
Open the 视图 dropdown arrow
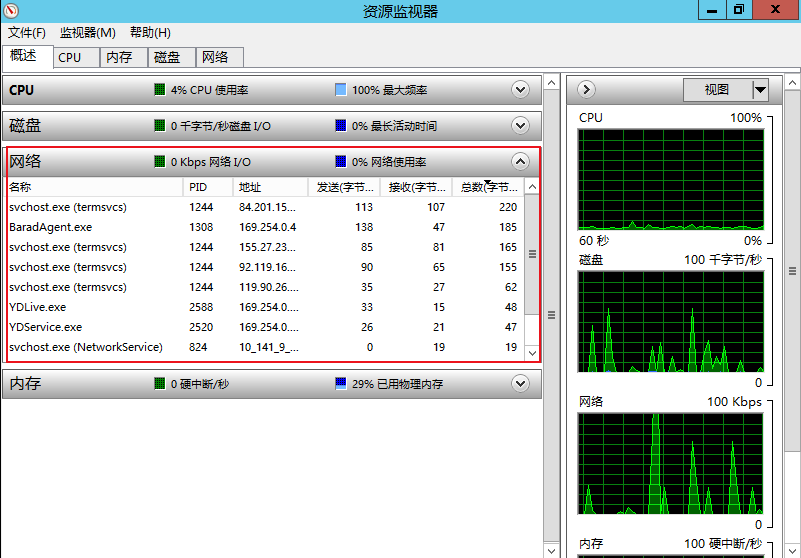click(x=760, y=90)
